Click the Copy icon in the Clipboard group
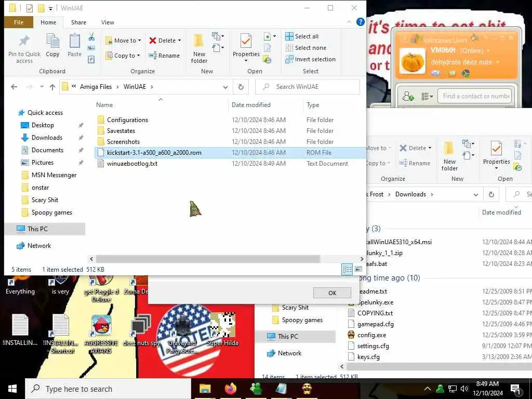 coord(52,42)
